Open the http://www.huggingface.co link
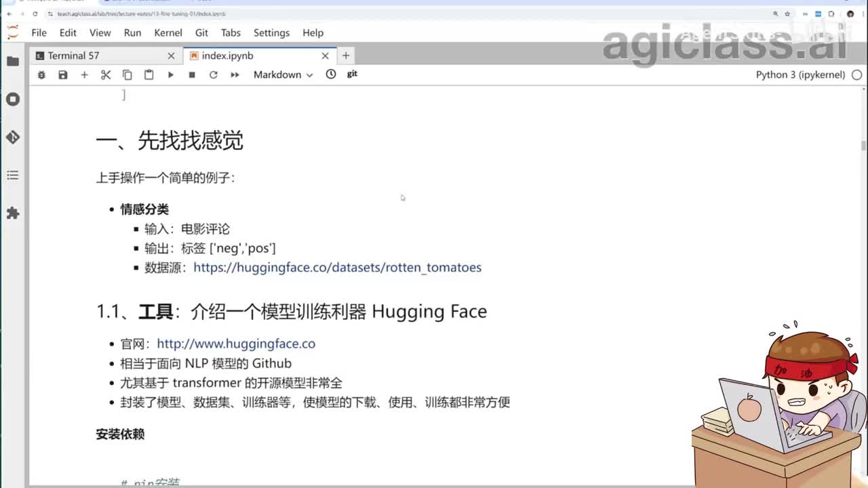Viewport: 868px width, 488px height. pos(236,344)
